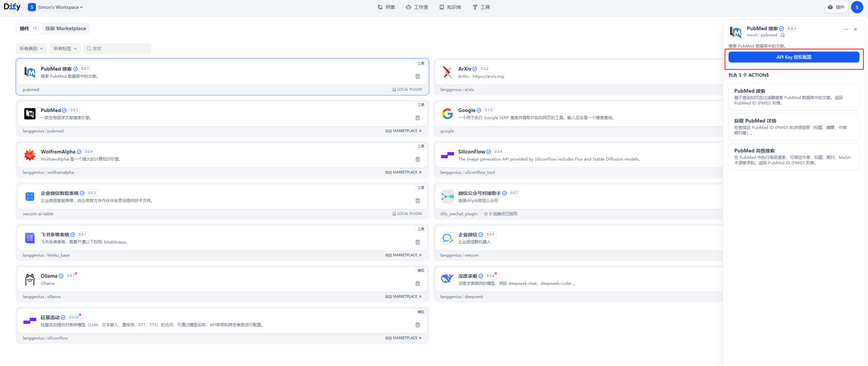Open the 知识库 navigation item
Screen dimensions: 868x366
coord(450,7)
